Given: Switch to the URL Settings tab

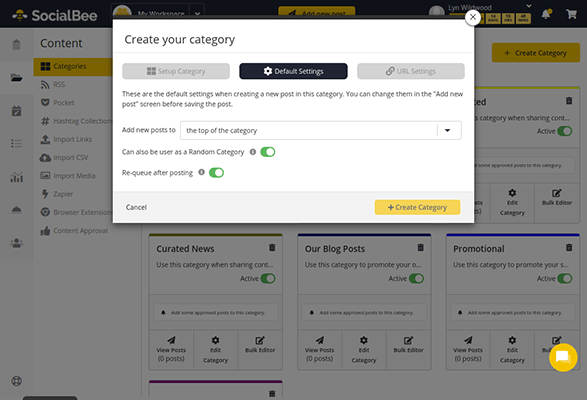Looking at the screenshot, I should 411,71.
